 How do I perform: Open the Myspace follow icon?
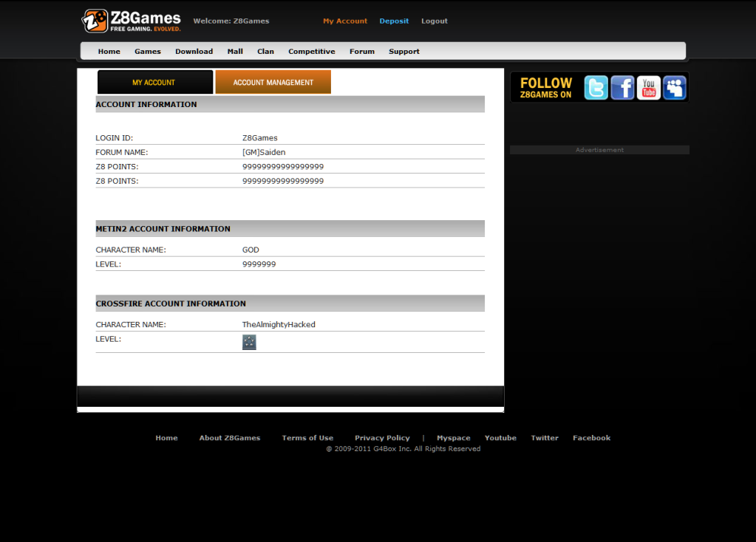tap(674, 88)
